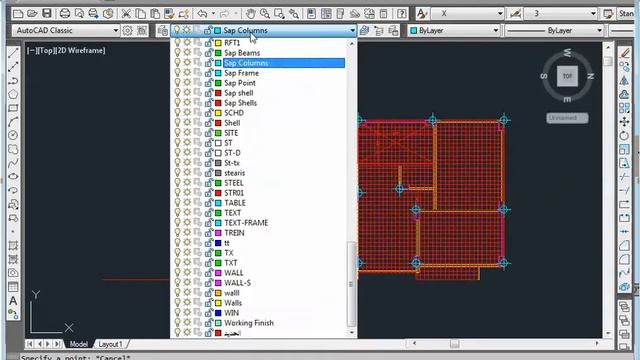640x360 pixels.
Task: Toggle freeze sun for SITE layer
Action: click(x=187, y=133)
